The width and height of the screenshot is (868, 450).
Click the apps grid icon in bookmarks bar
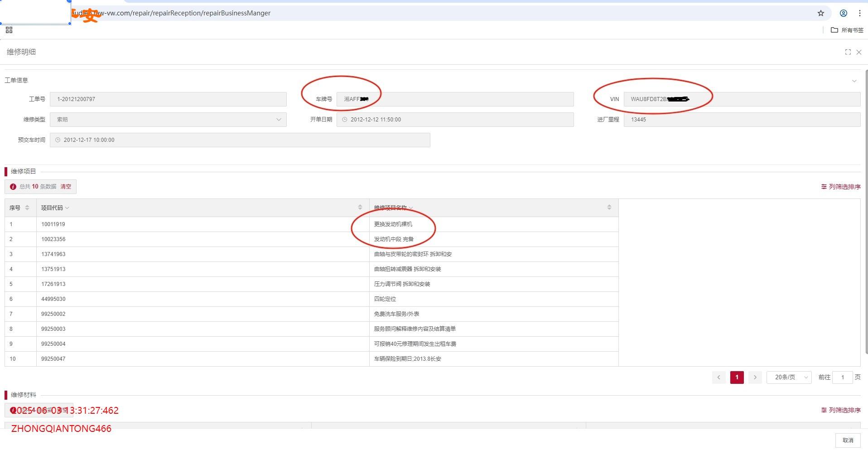[x=9, y=30]
